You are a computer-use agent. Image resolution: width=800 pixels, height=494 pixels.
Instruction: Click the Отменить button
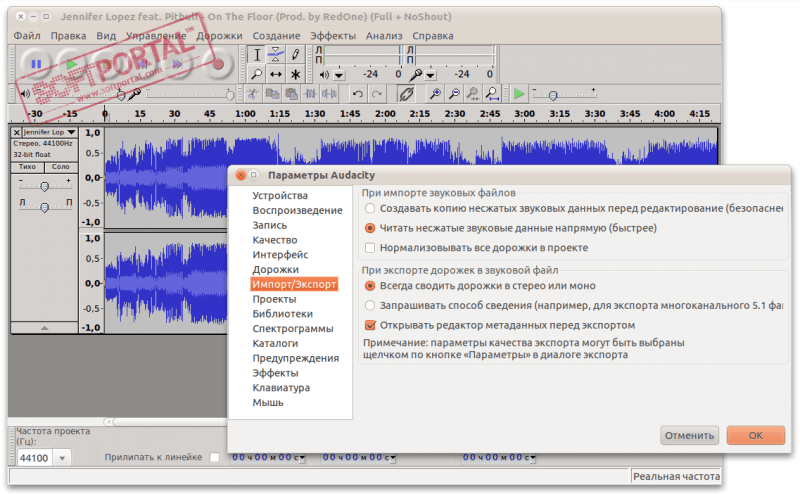(x=689, y=435)
